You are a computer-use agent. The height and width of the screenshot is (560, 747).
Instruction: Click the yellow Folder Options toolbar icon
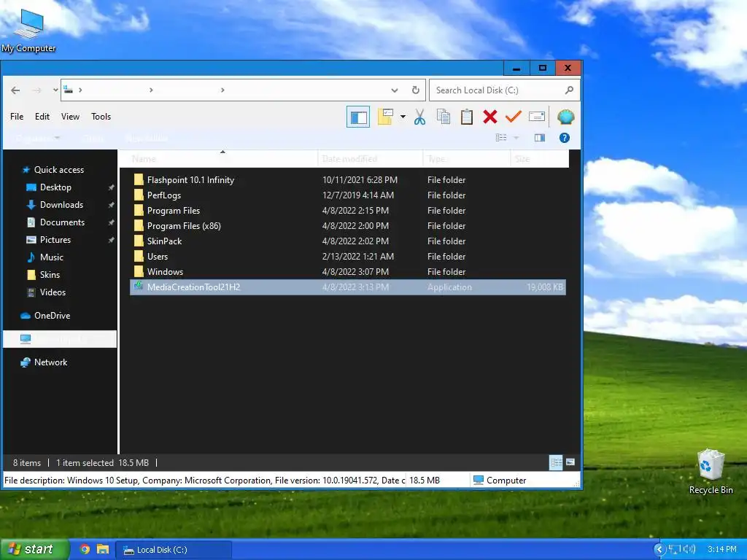[385, 117]
